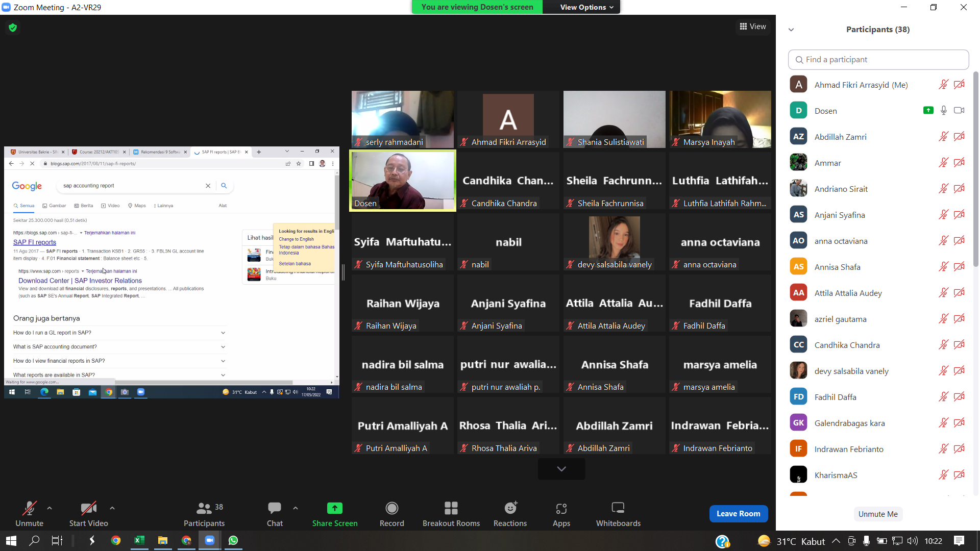Click Dosen's camera icon in participants list

pos(959,110)
